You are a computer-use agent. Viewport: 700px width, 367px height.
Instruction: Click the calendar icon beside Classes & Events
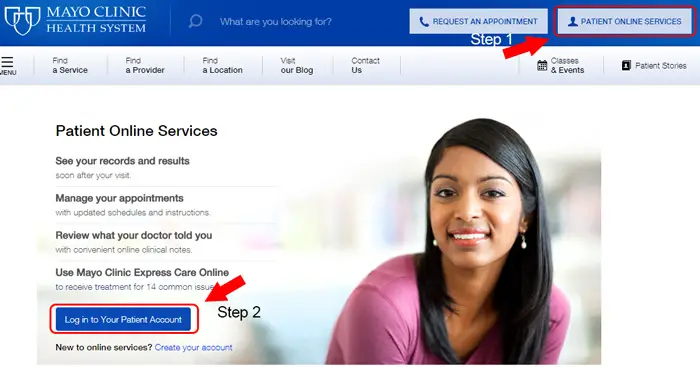coord(542,65)
